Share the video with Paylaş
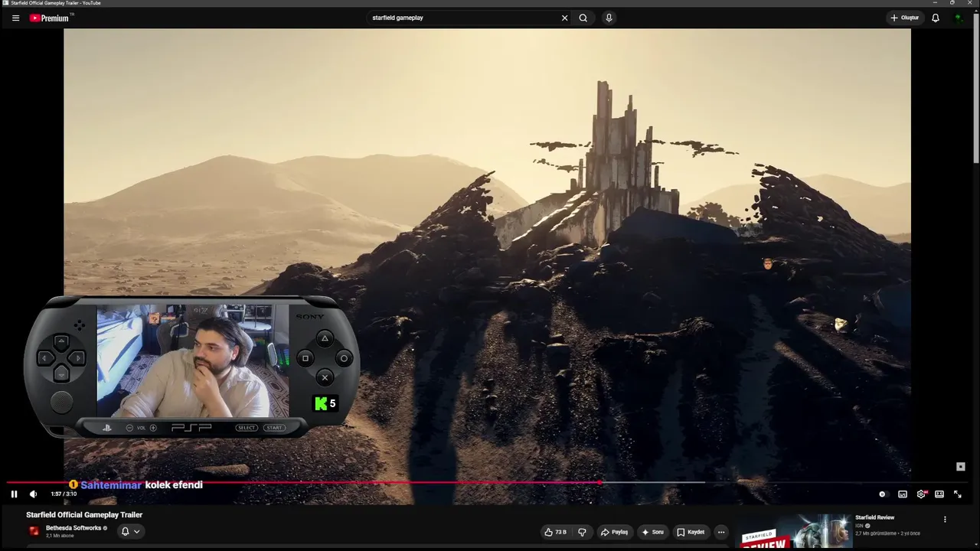Image resolution: width=980 pixels, height=551 pixels. click(614, 532)
